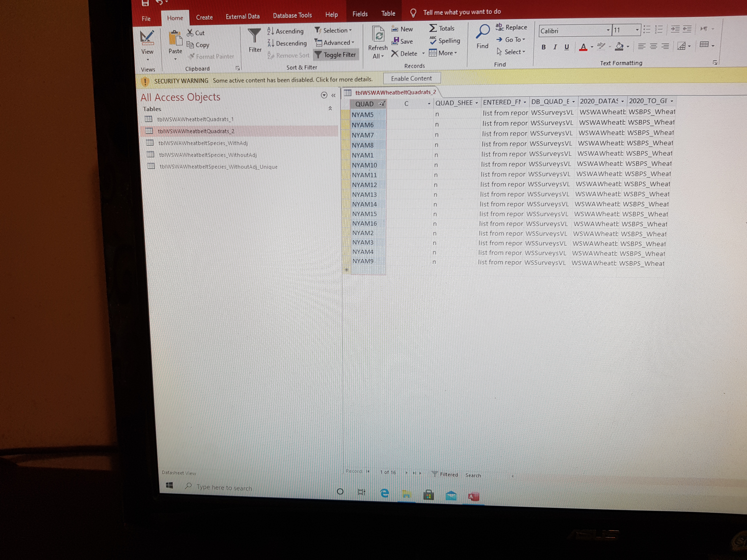Image resolution: width=747 pixels, height=560 pixels.
Task: Open the ENTERED_FI column filter arrow
Action: [x=525, y=102]
